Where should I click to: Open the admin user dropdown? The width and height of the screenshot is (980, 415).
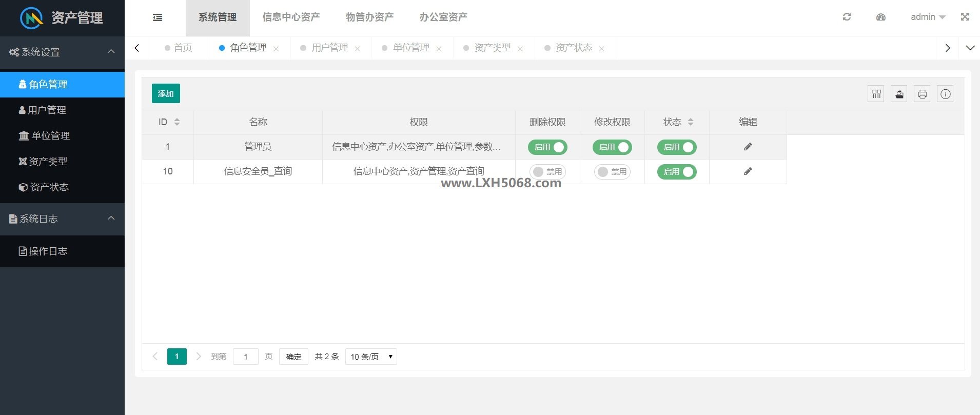[928, 17]
